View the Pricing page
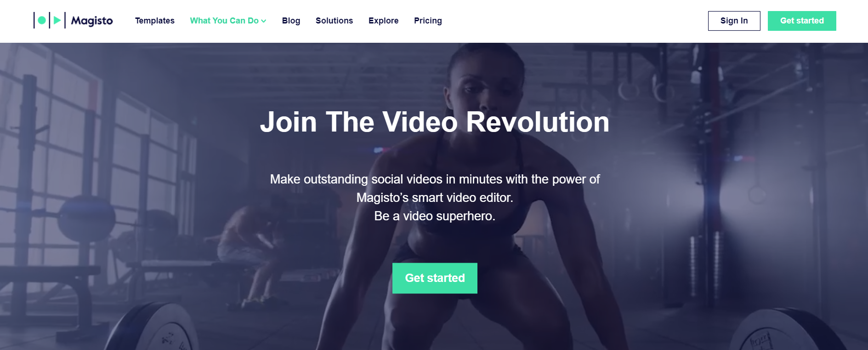The image size is (868, 350). 428,21
